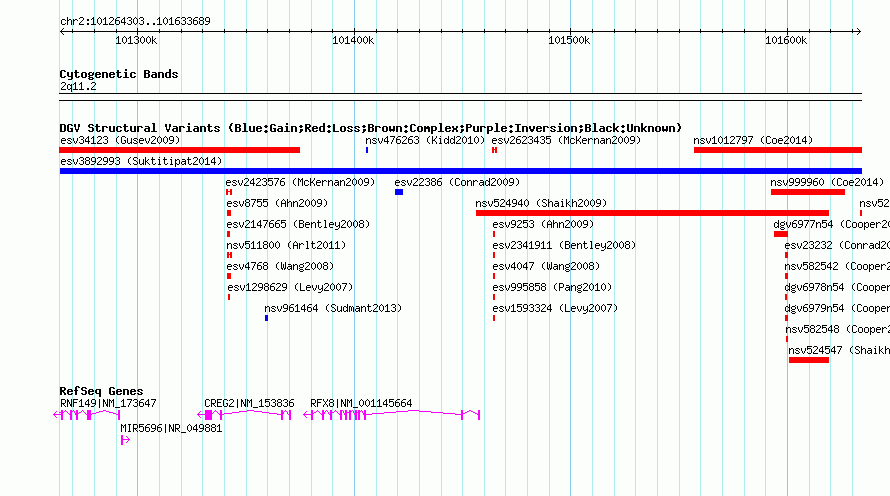Open nsv524940 (Shaikh2009) variant
This screenshot has width=890, height=496.
541,203
